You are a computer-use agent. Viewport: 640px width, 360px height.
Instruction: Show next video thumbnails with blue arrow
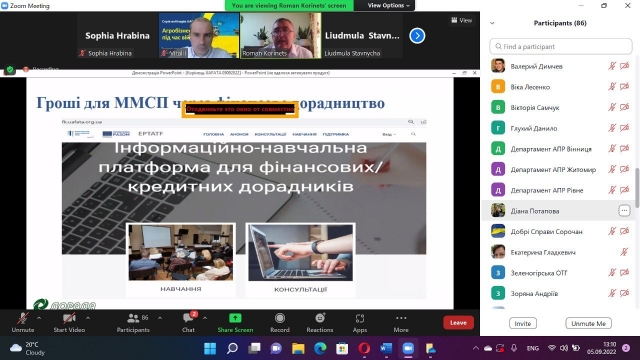[417, 36]
